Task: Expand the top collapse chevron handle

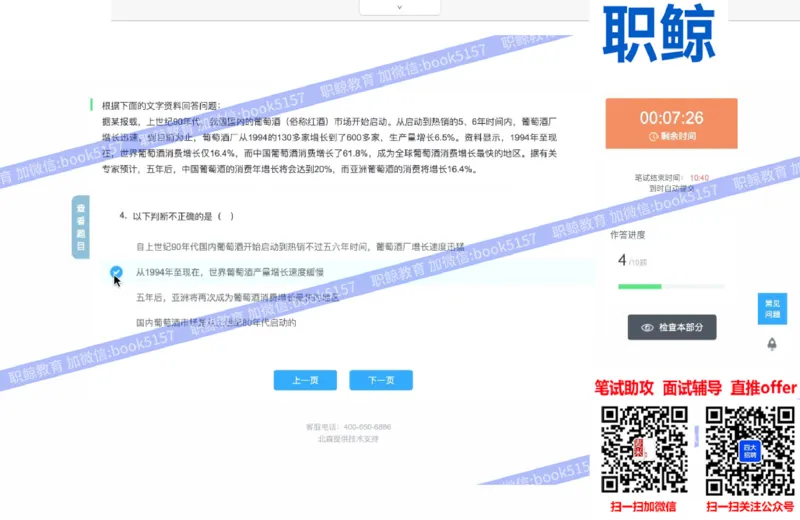Action: 399,7
